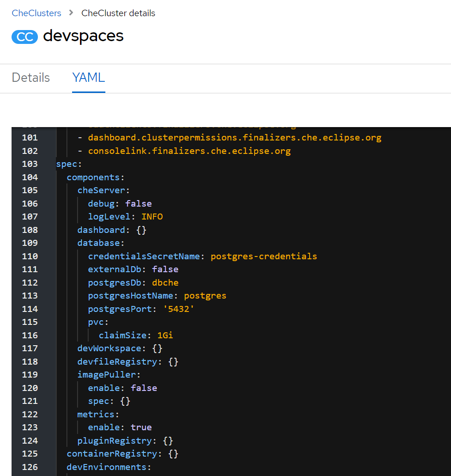This screenshot has width=451, height=476.
Task: Click the CheClusters breadcrumb link
Action: click(x=37, y=13)
